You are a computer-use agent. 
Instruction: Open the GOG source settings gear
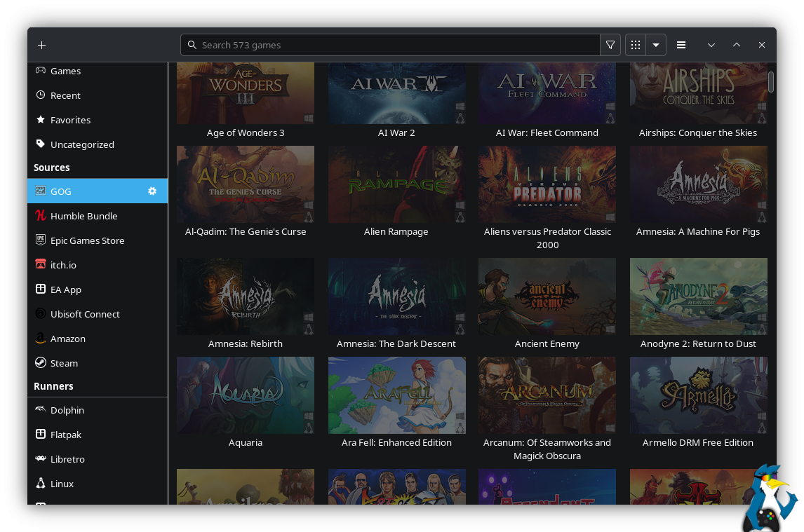tap(152, 191)
